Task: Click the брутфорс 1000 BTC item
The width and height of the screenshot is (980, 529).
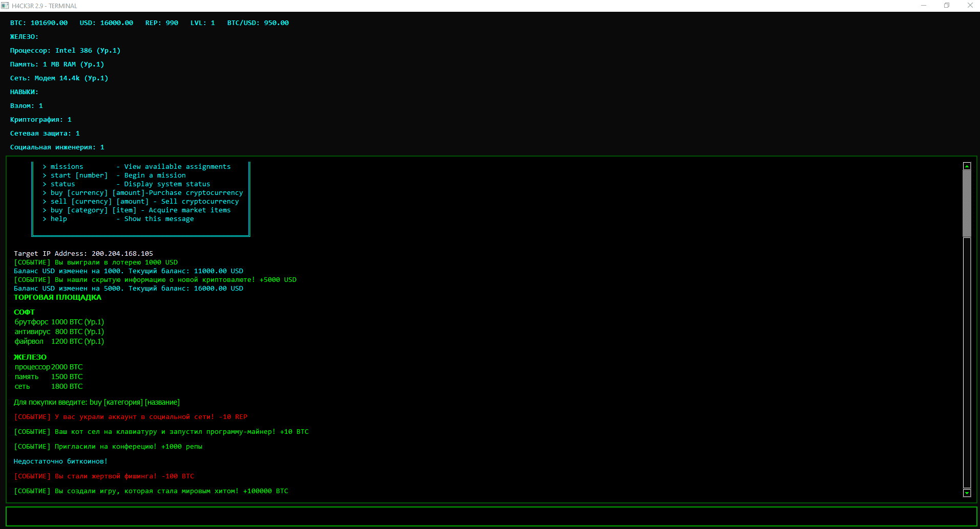Action: (x=59, y=322)
